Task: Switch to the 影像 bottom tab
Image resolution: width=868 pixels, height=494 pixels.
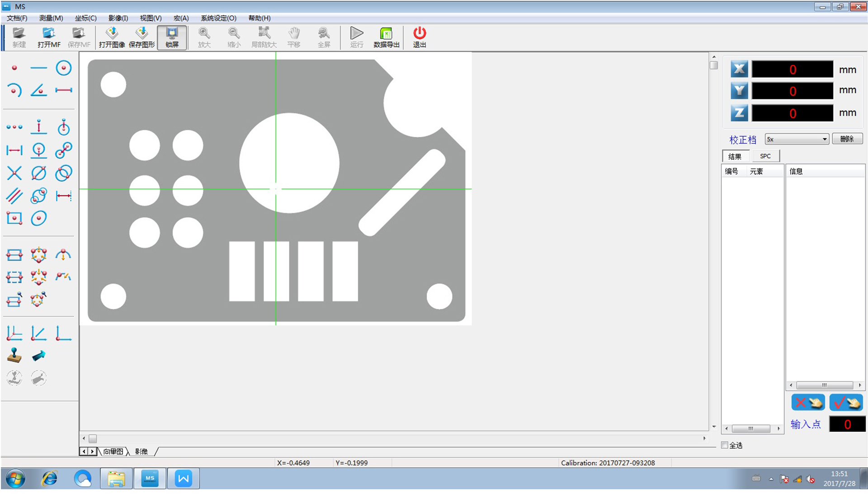Action: pos(142,451)
